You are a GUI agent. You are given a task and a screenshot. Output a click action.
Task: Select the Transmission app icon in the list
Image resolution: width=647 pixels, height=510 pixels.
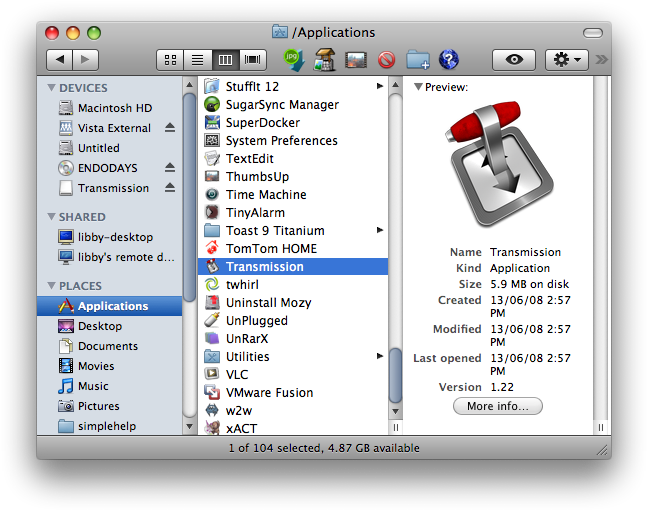[212, 266]
